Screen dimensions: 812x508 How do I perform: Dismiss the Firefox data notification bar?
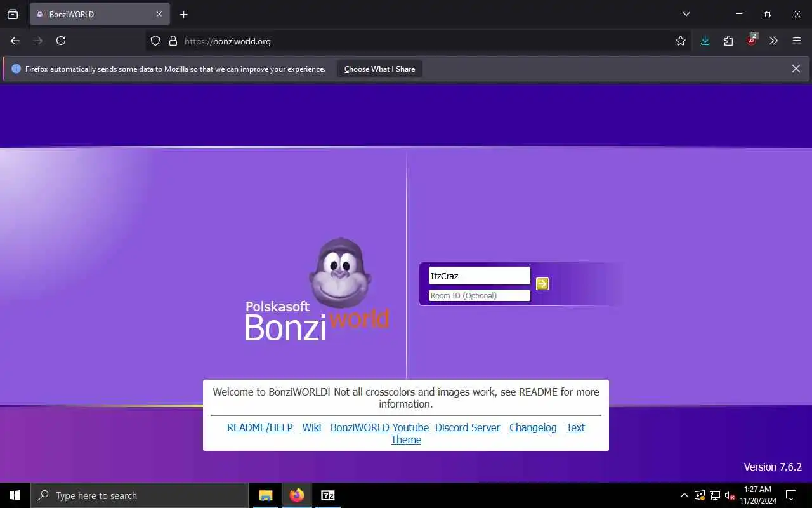796,69
